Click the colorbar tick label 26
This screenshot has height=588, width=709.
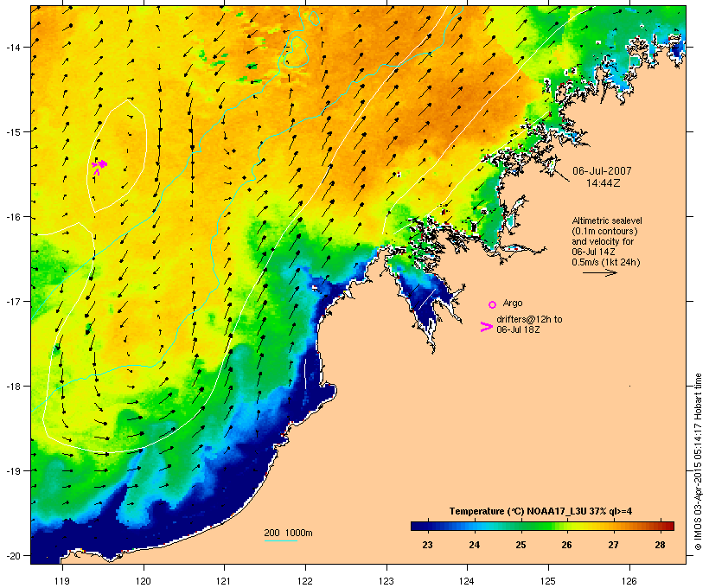click(566, 545)
